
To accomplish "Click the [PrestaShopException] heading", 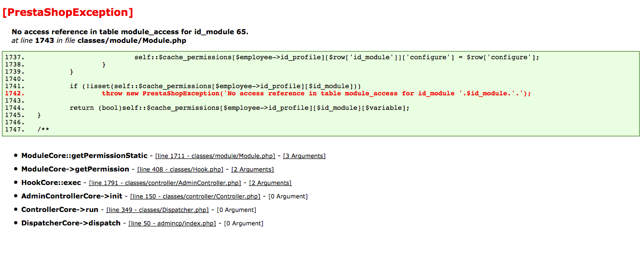I will coord(68,13).
